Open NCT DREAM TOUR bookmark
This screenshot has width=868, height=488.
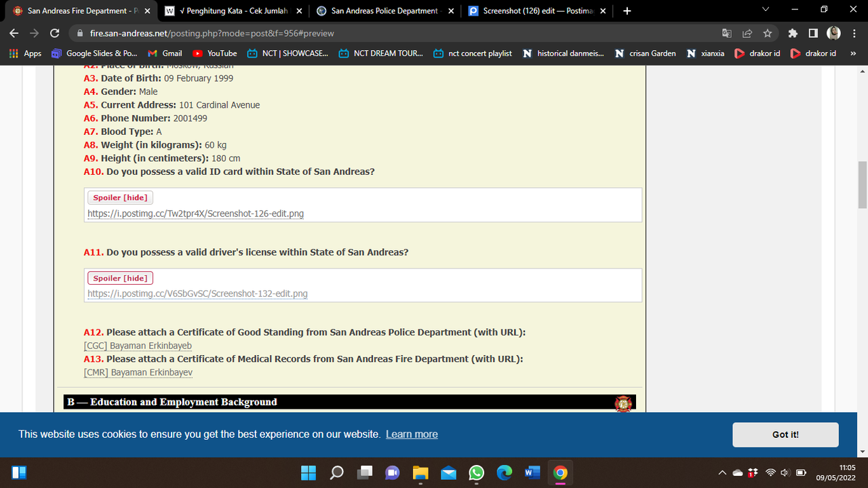pyautogui.click(x=381, y=53)
